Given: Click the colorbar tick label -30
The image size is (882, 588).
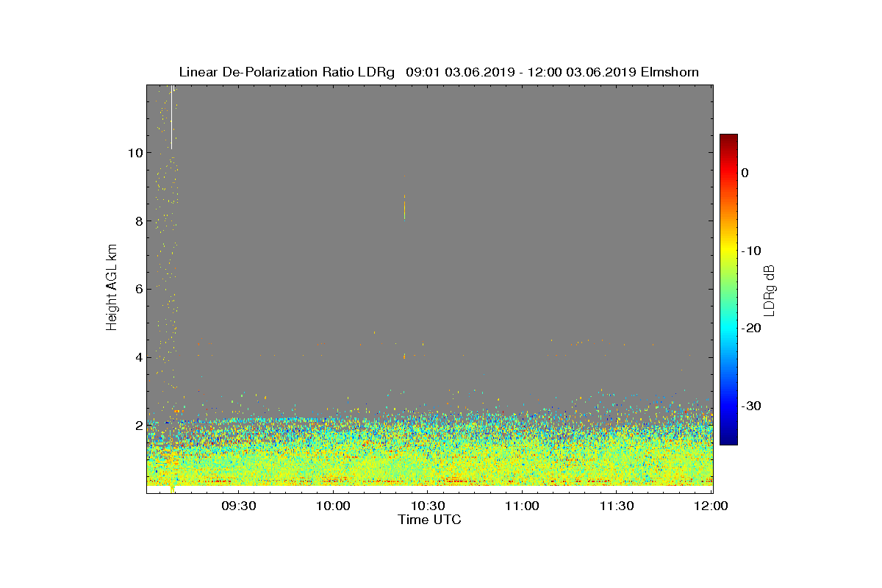Looking at the screenshot, I should tap(751, 406).
